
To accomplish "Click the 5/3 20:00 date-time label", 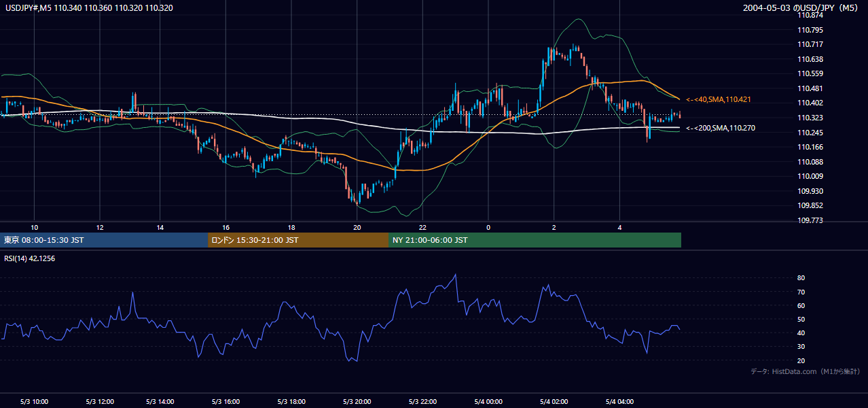I will [357, 401].
